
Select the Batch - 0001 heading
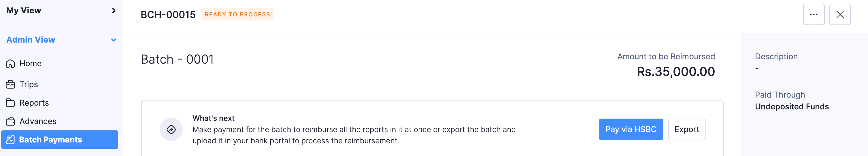(x=177, y=60)
